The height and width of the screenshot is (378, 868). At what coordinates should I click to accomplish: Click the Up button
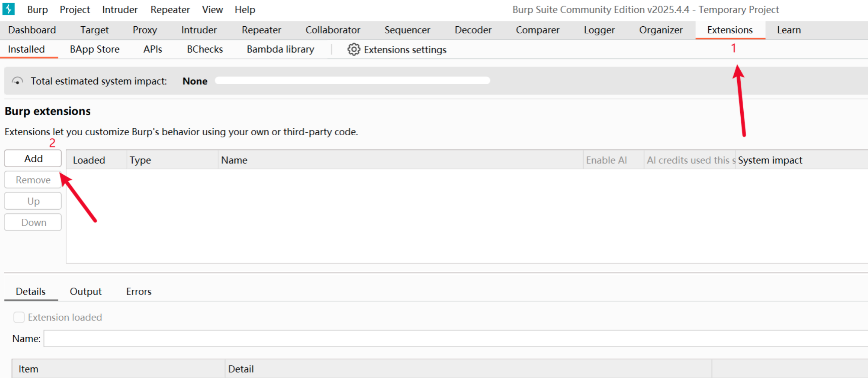[x=33, y=201]
